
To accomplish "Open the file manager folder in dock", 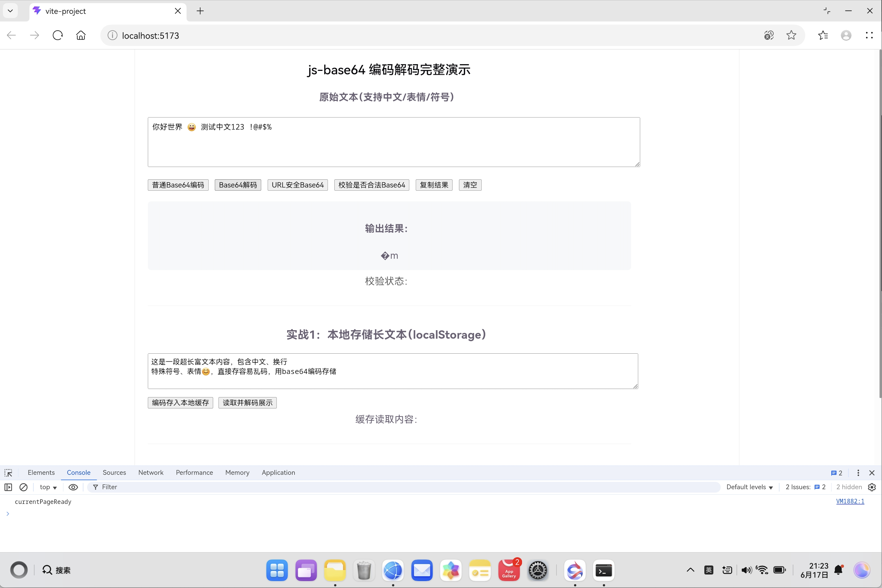I will (x=335, y=570).
